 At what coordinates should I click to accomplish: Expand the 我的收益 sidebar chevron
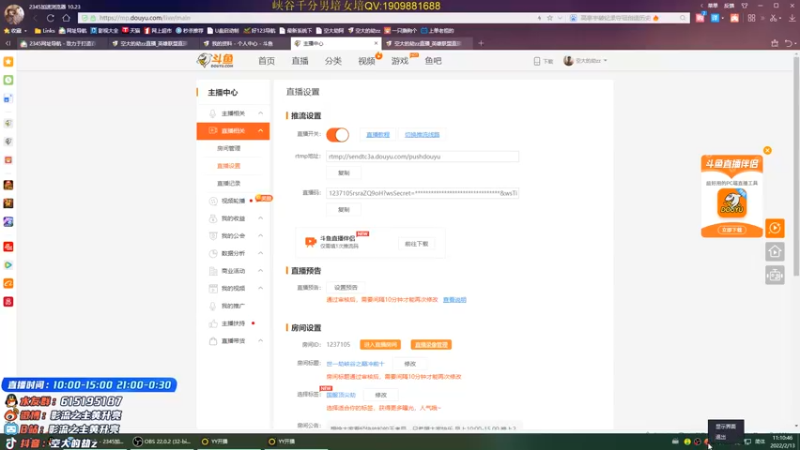260,218
